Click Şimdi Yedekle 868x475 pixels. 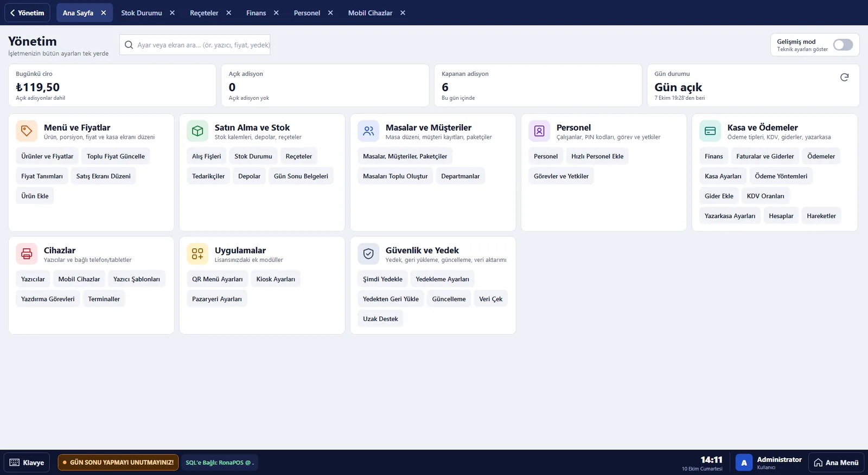[382, 279]
